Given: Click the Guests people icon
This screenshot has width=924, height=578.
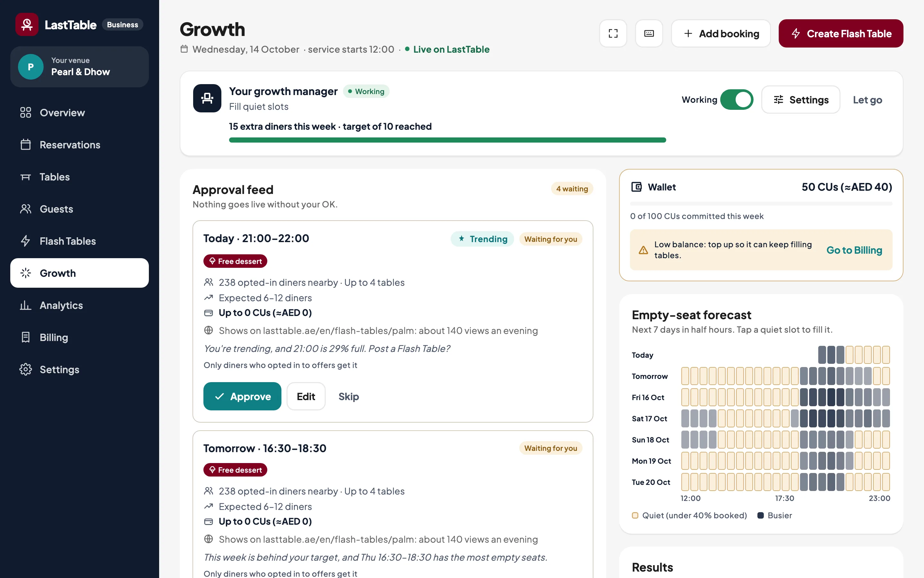Looking at the screenshot, I should (26, 209).
